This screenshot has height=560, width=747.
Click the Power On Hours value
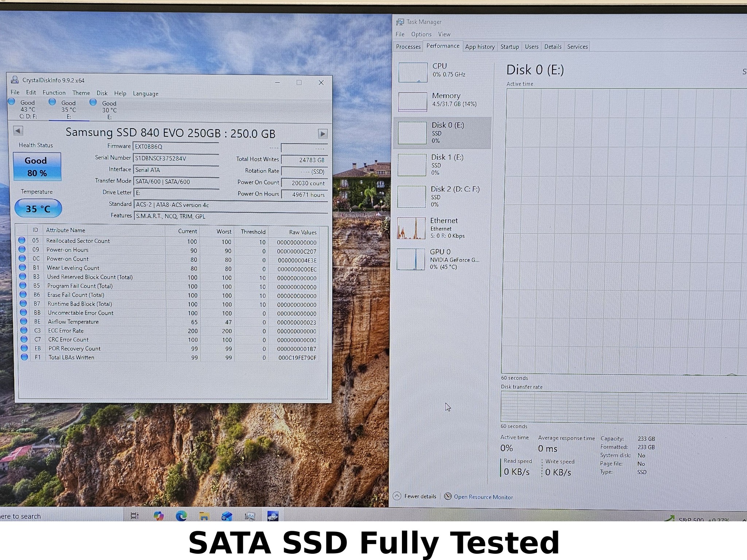(304, 195)
